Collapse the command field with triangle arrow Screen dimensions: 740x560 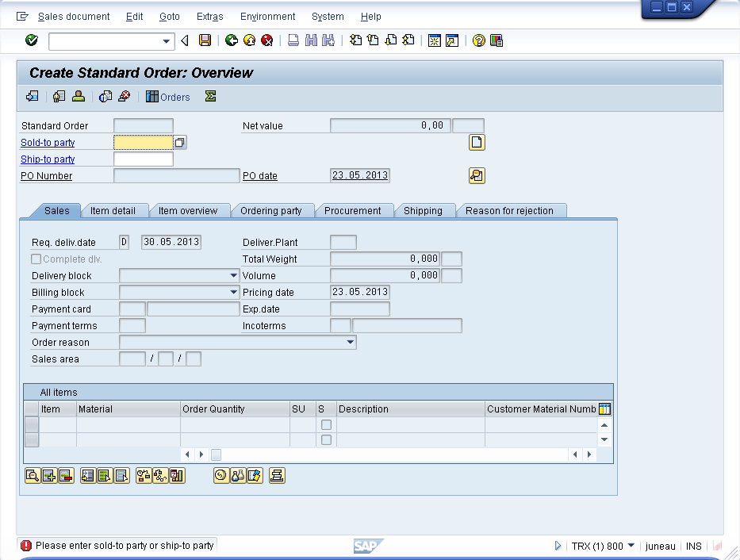pyautogui.click(x=185, y=40)
